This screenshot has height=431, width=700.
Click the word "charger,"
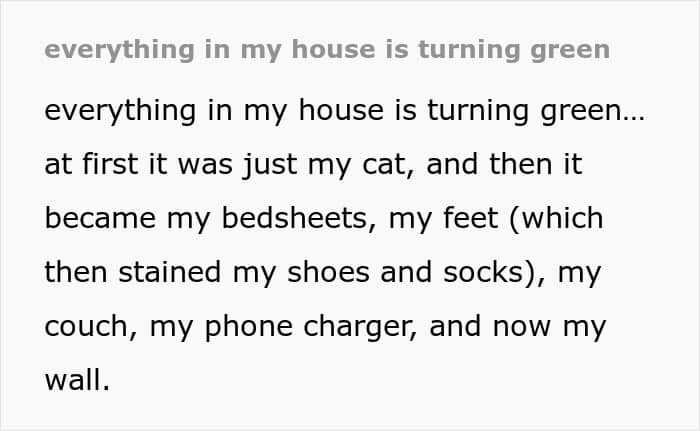[361, 327]
